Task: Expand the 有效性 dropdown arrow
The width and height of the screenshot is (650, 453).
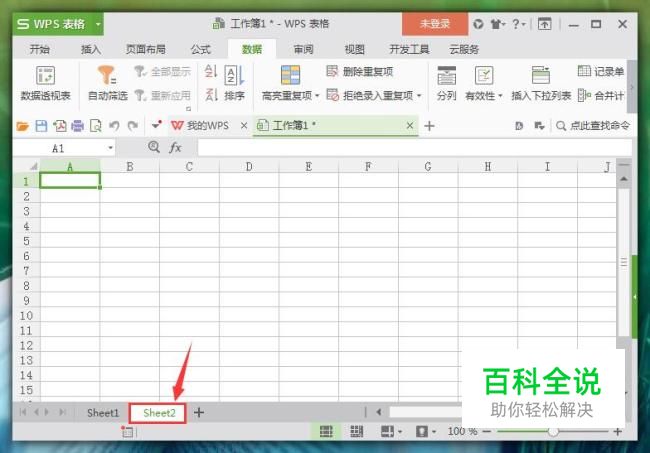Action: coord(500,96)
